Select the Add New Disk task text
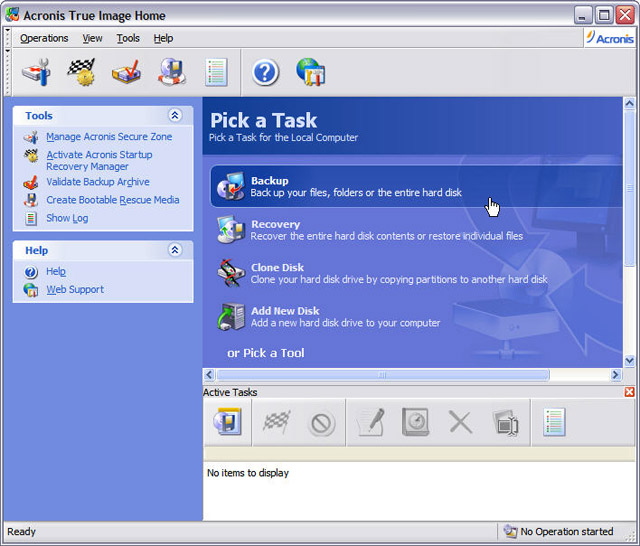The height and width of the screenshot is (546, 640). pos(345,317)
